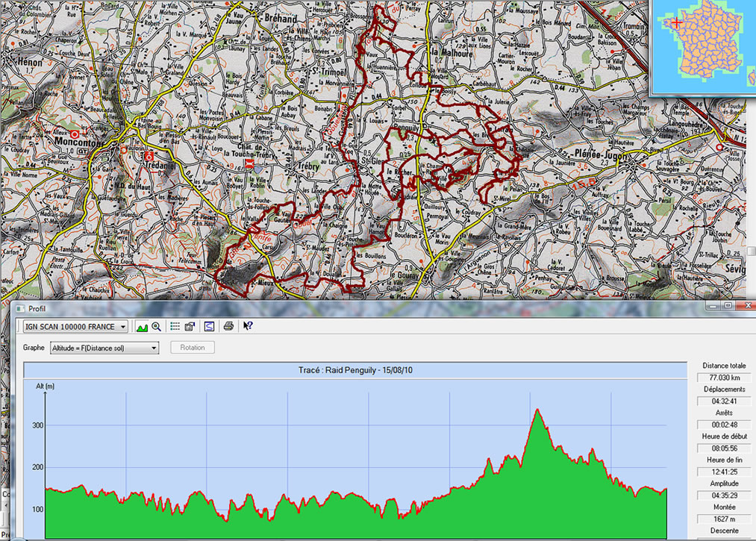Click the Profil window title icon

coord(20,308)
